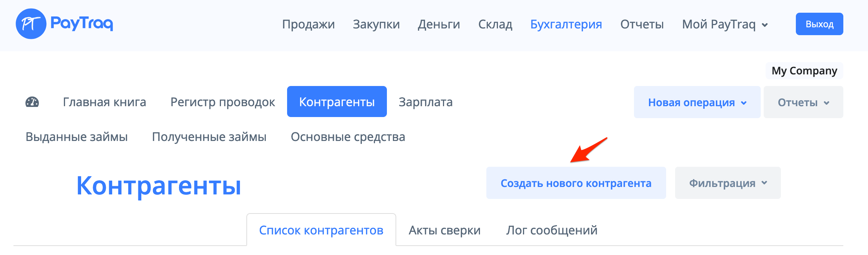Expand the Отчеты dropdown button
868x255 pixels.
tap(803, 102)
